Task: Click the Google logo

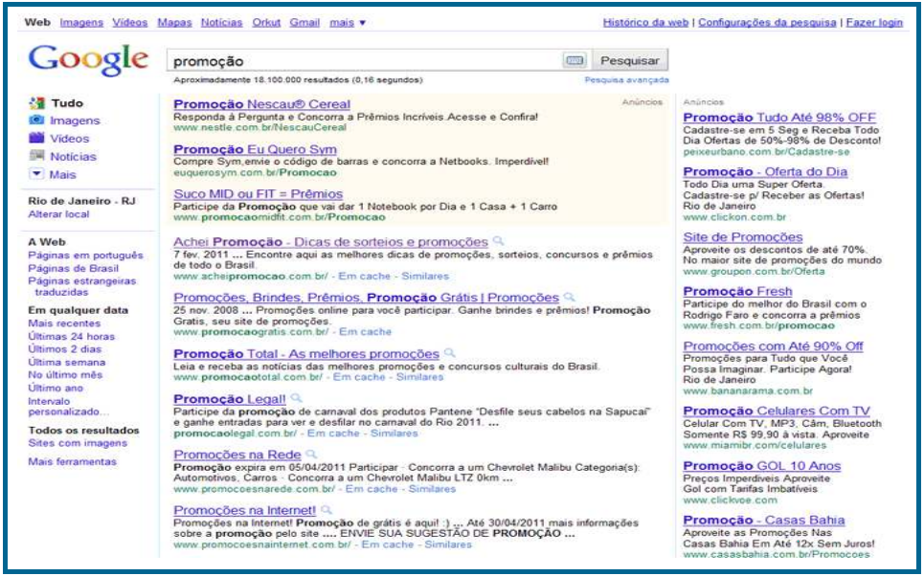Action: click(x=88, y=58)
